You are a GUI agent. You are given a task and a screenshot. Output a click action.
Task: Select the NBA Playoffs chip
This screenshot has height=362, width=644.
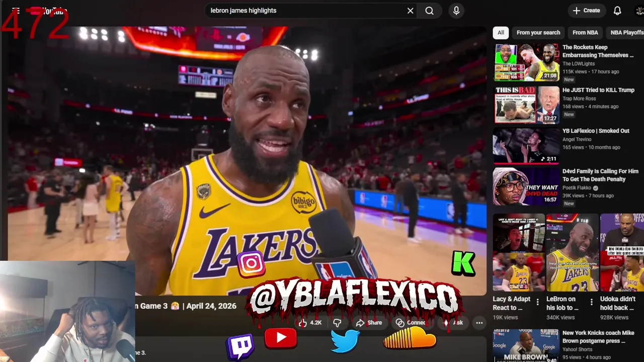click(626, 33)
